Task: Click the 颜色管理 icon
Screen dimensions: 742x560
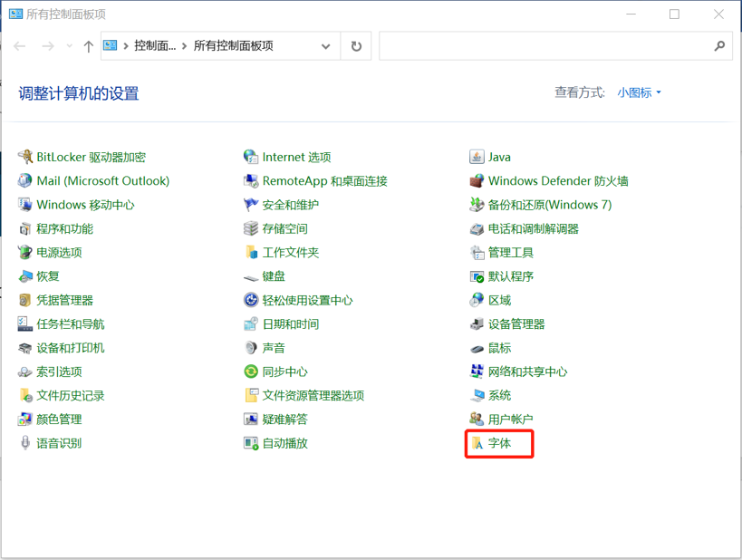Action: pyautogui.click(x=24, y=419)
